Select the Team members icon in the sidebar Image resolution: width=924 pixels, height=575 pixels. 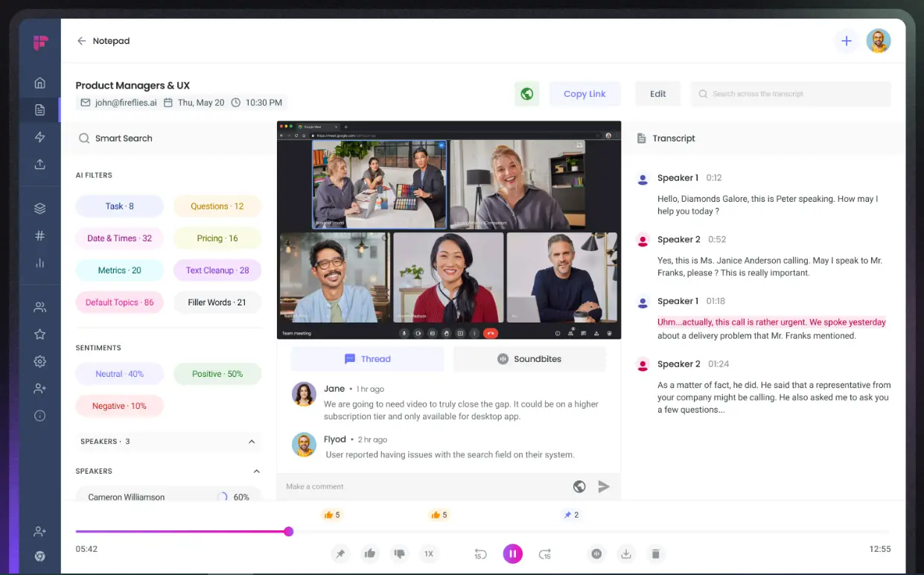(x=39, y=306)
